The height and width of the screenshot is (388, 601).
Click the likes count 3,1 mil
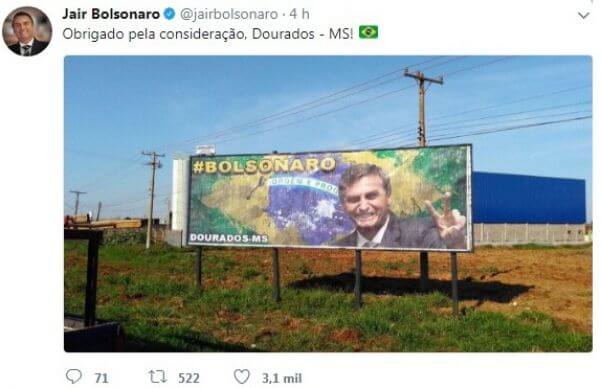point(282,378)
